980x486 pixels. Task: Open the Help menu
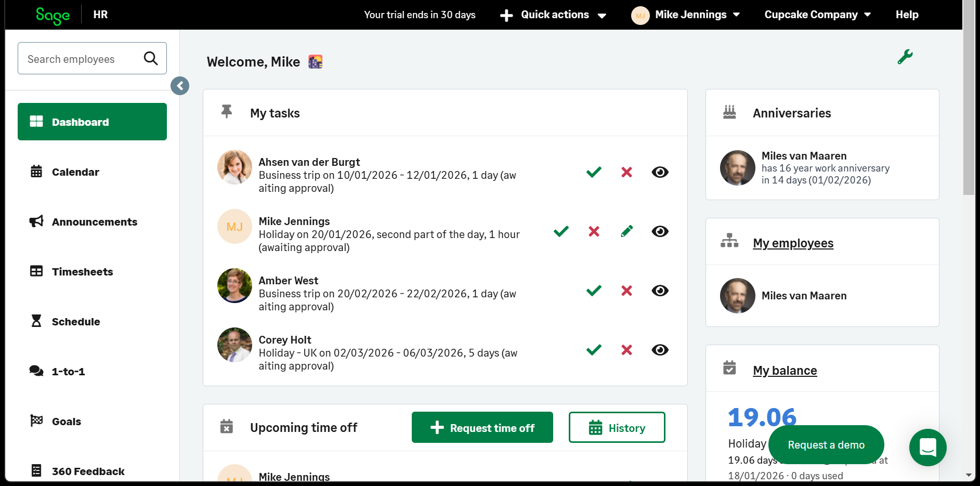pos(907,15)
